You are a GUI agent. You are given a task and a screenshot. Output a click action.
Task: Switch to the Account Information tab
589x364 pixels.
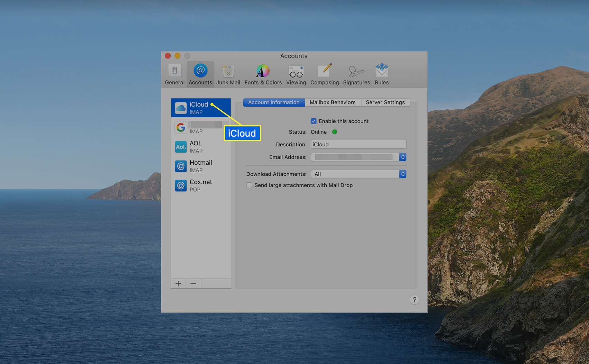(274, 102)
